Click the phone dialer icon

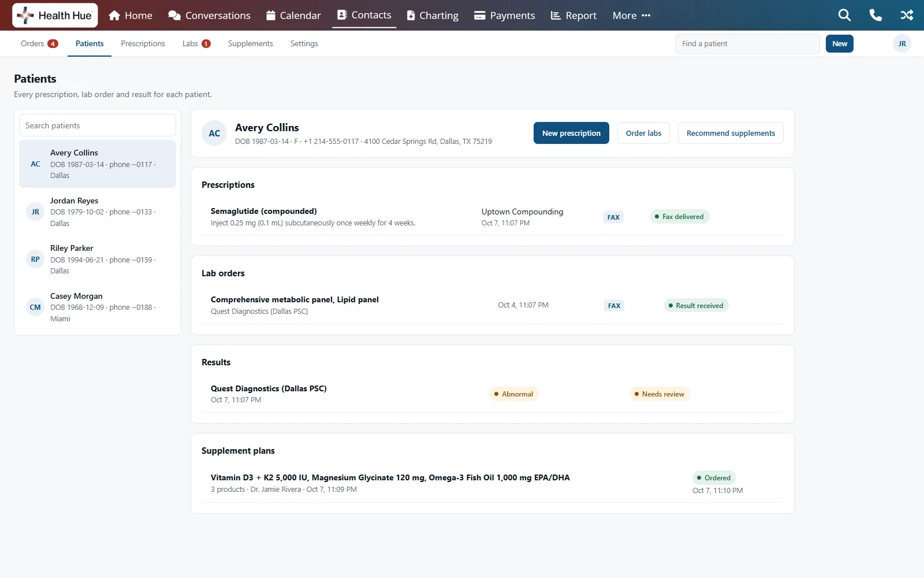click(875, 16)
